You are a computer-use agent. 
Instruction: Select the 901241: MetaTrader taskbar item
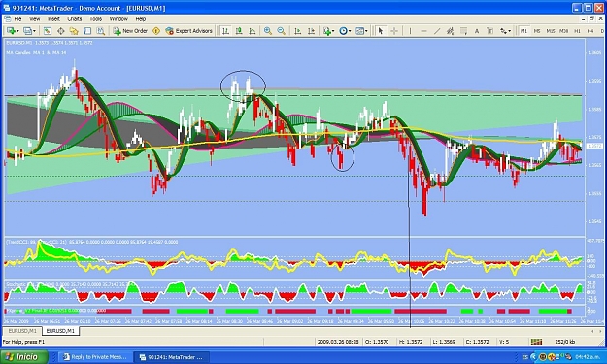click(171, 357)
